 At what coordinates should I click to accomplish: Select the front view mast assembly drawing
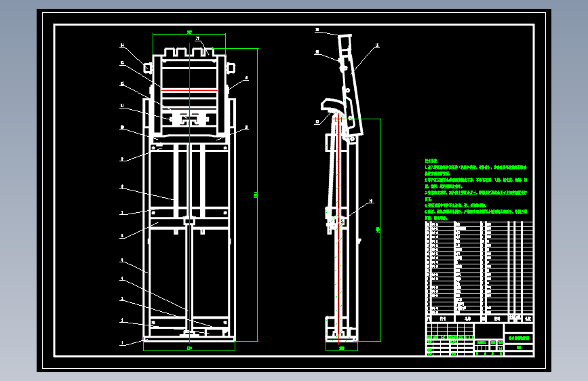pyautogui.click(x=189, y=195)
